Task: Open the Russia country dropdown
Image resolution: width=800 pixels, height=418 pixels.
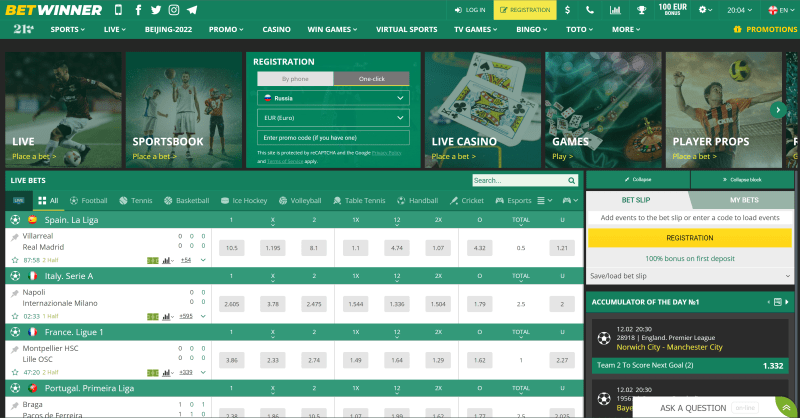Action: click(333, 98)
